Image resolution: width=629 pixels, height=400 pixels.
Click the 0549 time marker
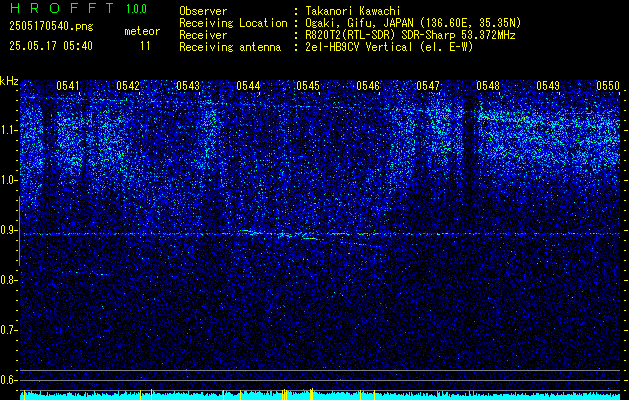click(x=548, y=86)
